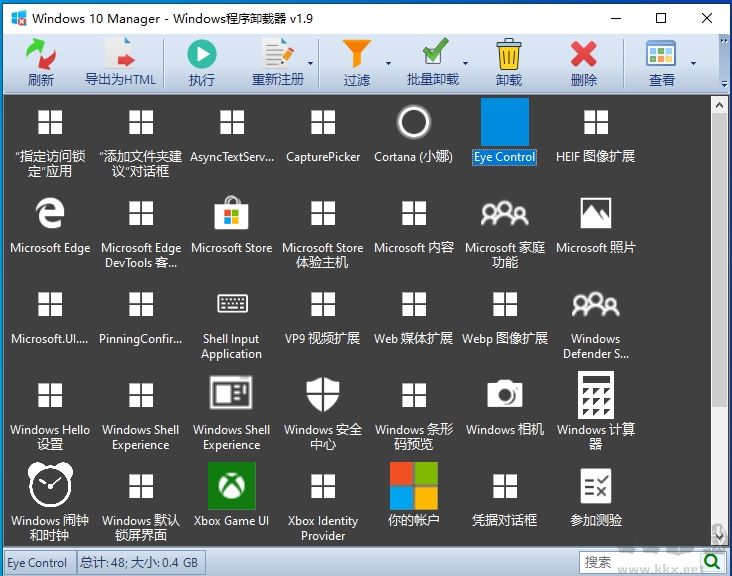
Task: Click the Eye Control status bar label
Action: 37,562
